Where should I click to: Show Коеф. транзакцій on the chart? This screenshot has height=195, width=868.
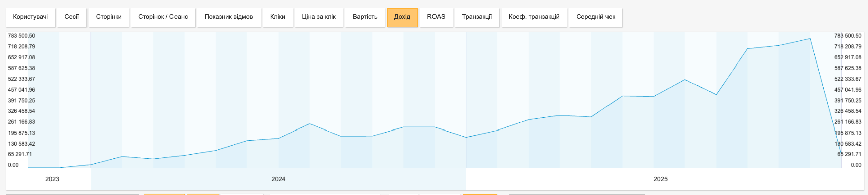(x=534, y=17)
